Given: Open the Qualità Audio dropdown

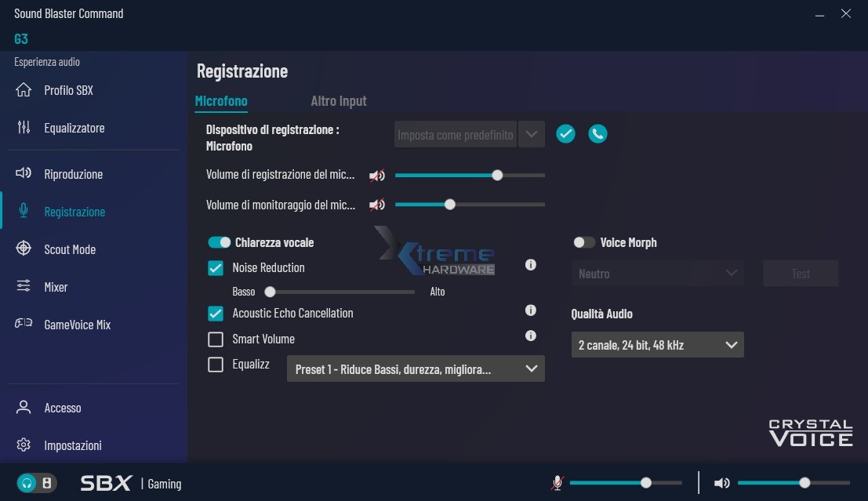Looking at the screenshot, I should click(x=657, y=345).
